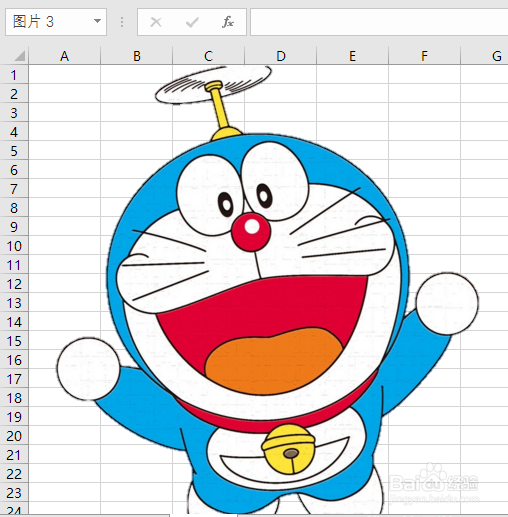This screenshot has width=508, height=517.
Task: Click the Name Box showing 图片 3
Action: (x=56, y=22)
